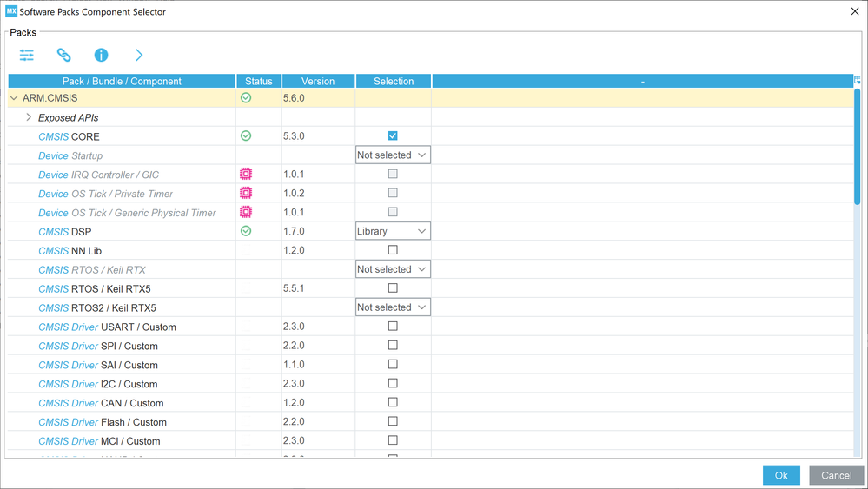This screenshot has height=489, width=868.
Task: Select CMSIS RTOS2 / Keil RTX5 row label
Action: click(x=96, y=307)
